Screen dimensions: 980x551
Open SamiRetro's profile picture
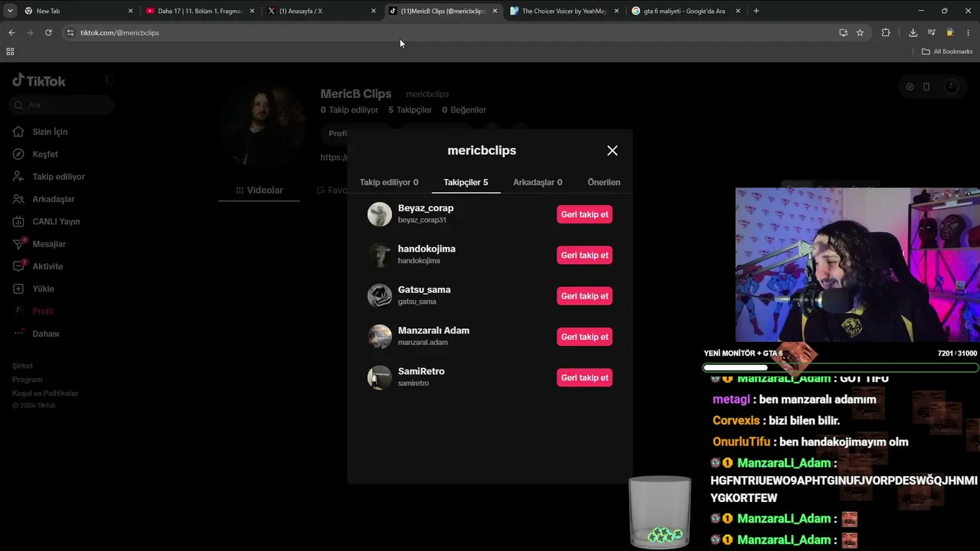[380, 377]
